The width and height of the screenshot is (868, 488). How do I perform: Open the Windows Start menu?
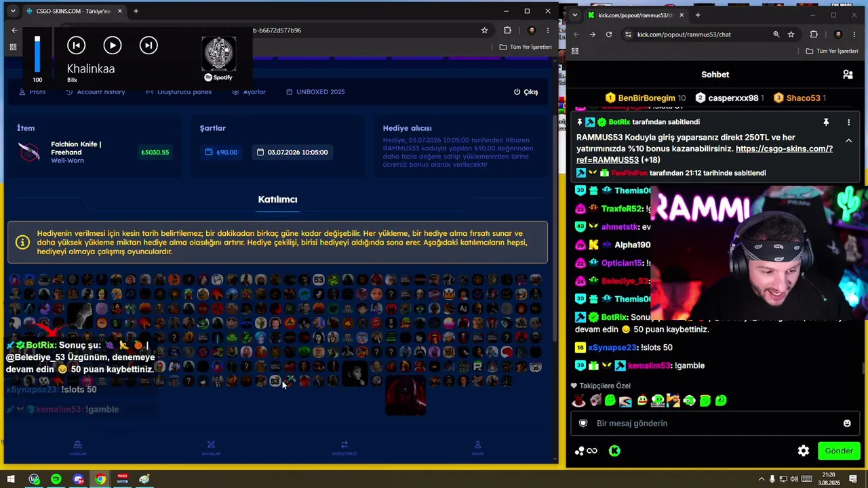coord(11,479)
